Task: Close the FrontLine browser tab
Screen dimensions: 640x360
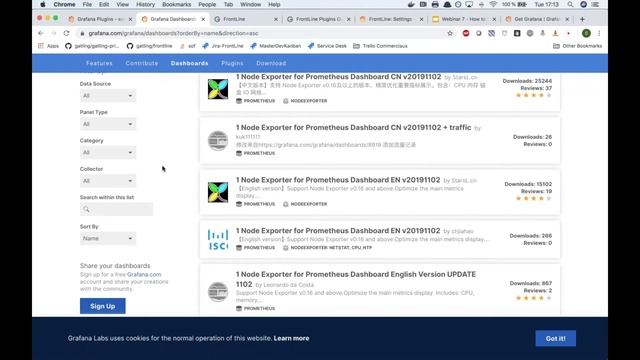Action: pyautogui.click(x=276, y=19)
